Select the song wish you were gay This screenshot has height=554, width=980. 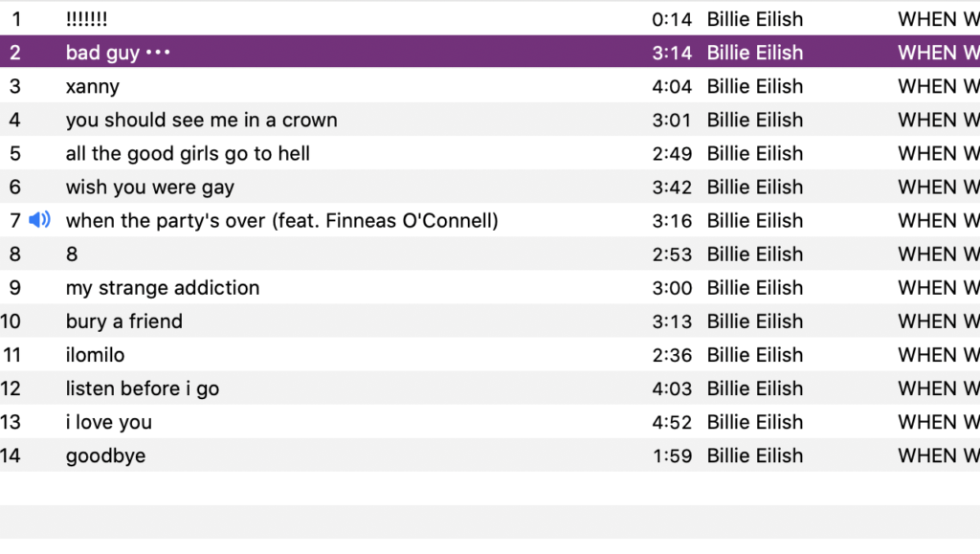[x=150, y=188]
